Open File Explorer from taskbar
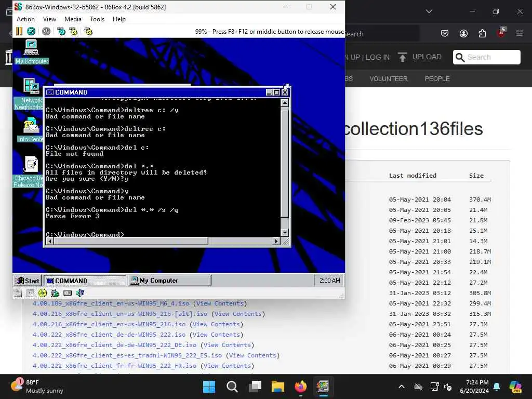Viewport: 532px width, 399px height. pos(277,387)
